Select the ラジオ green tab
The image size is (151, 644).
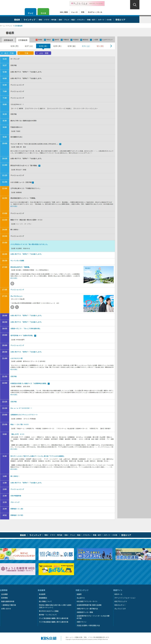[x=43, y=13]
